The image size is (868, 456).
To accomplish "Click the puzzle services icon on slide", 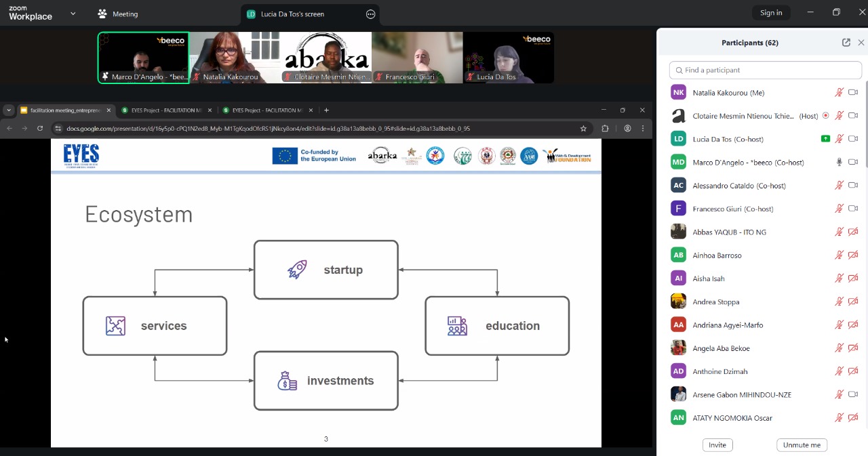I will [115, 326].
